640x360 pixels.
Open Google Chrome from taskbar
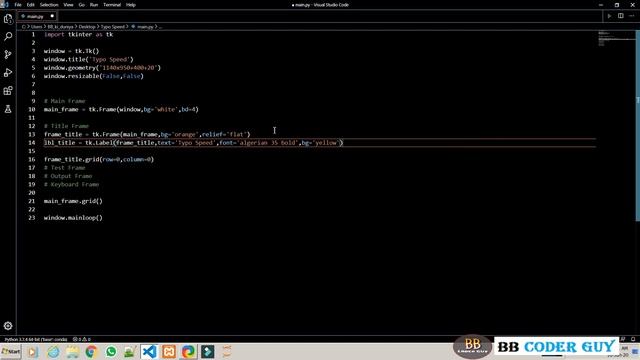click(91, 351)
